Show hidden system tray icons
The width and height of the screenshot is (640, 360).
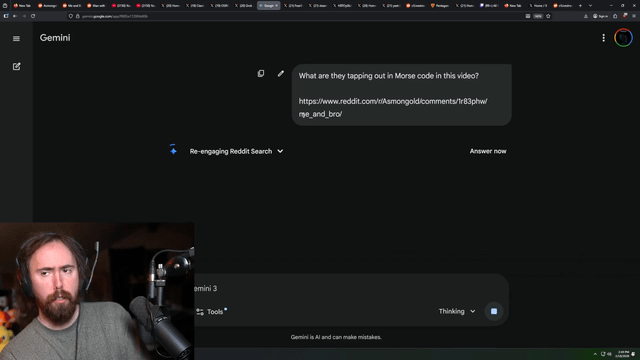[595, 354]
